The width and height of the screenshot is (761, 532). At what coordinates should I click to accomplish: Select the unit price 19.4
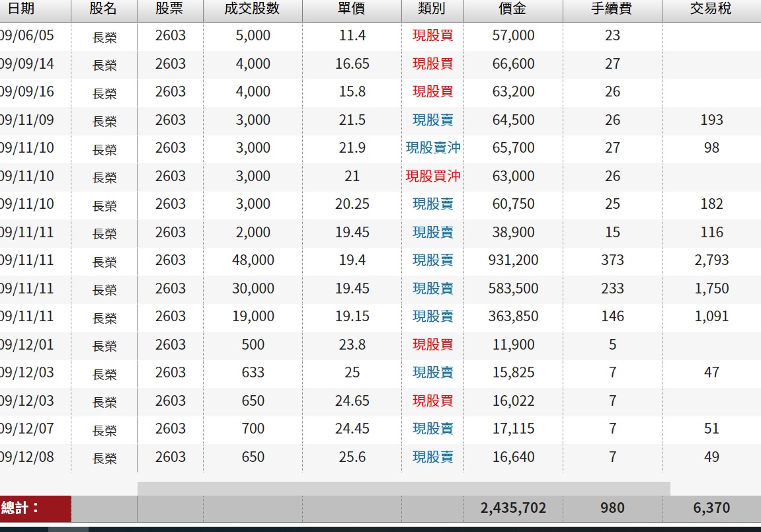tap(352, 260)
